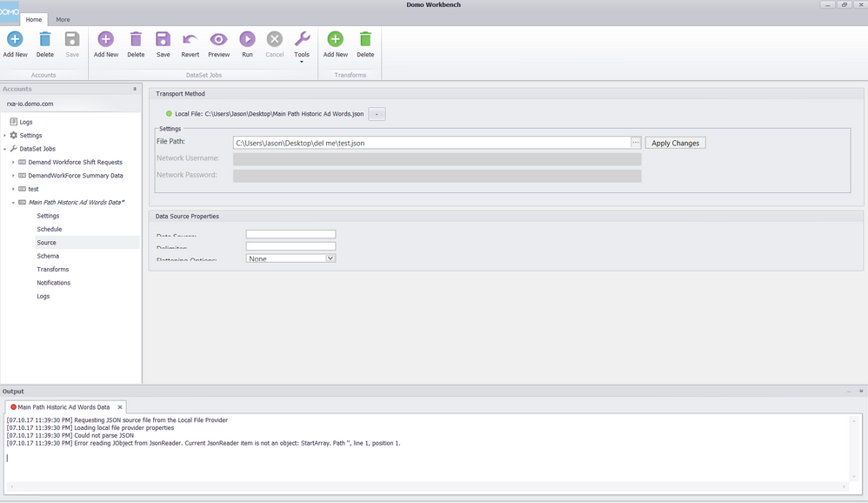This screenshot has width=868, height=503.
Task: Open the account-level Logs item in tree
Action: (x=22, y=122)
